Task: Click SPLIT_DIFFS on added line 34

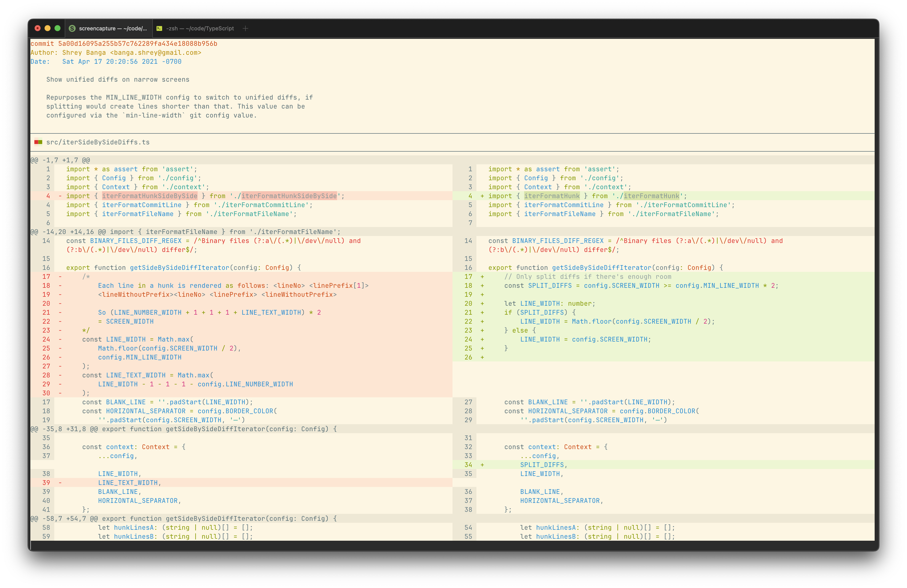Action: point(542,465)
